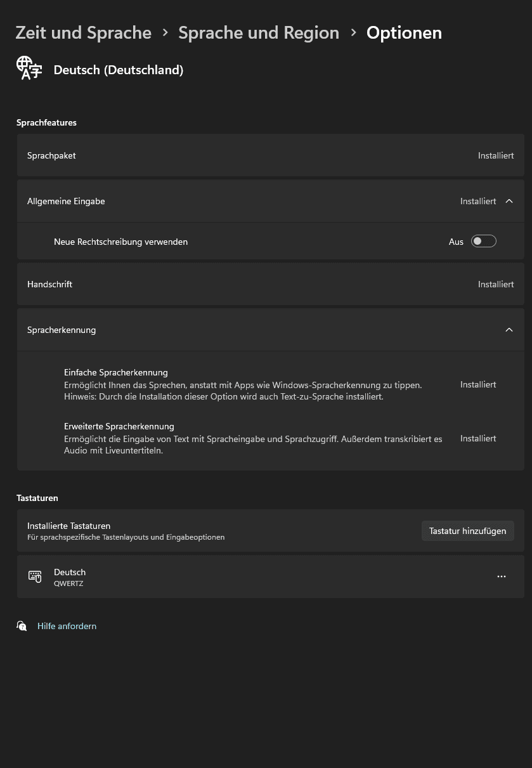Go back to Zeit und Sprache breadcrumb
This screenshot has height=768, width=532.
pos(84,32)
